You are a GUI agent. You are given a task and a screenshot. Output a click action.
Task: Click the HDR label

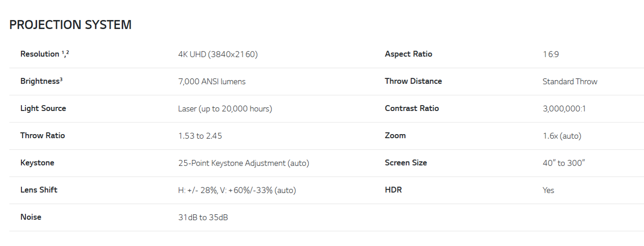(x=393, y=190)
